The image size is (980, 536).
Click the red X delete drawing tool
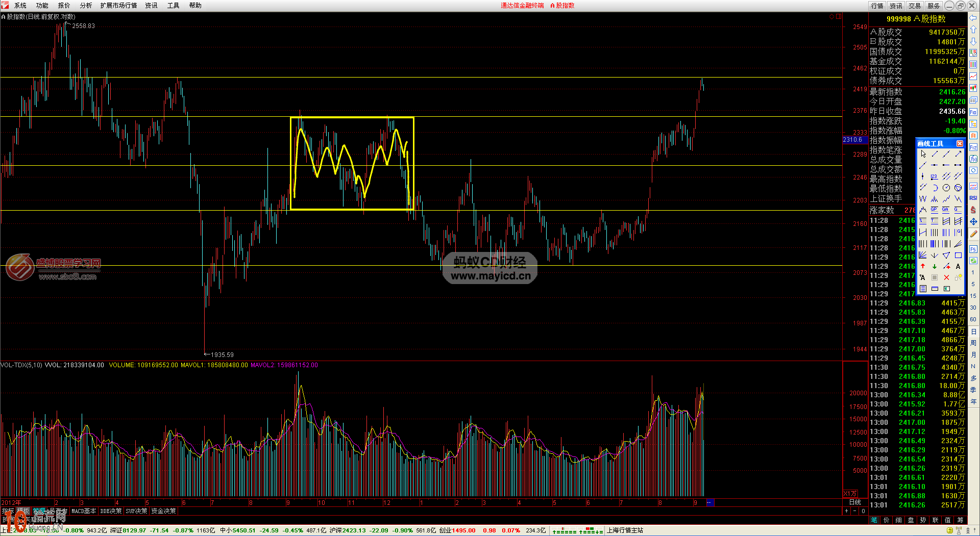946,277
